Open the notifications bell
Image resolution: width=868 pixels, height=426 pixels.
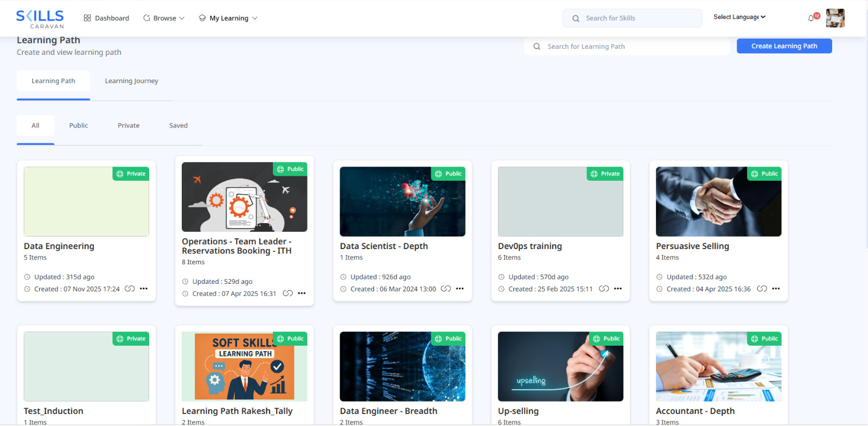pos(811,18)
